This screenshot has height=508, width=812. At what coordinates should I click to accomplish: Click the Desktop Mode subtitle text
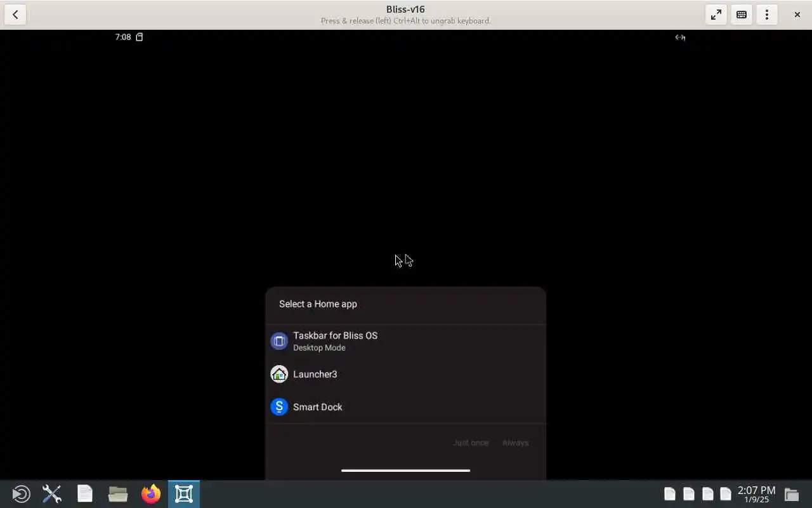click(319, 348)
